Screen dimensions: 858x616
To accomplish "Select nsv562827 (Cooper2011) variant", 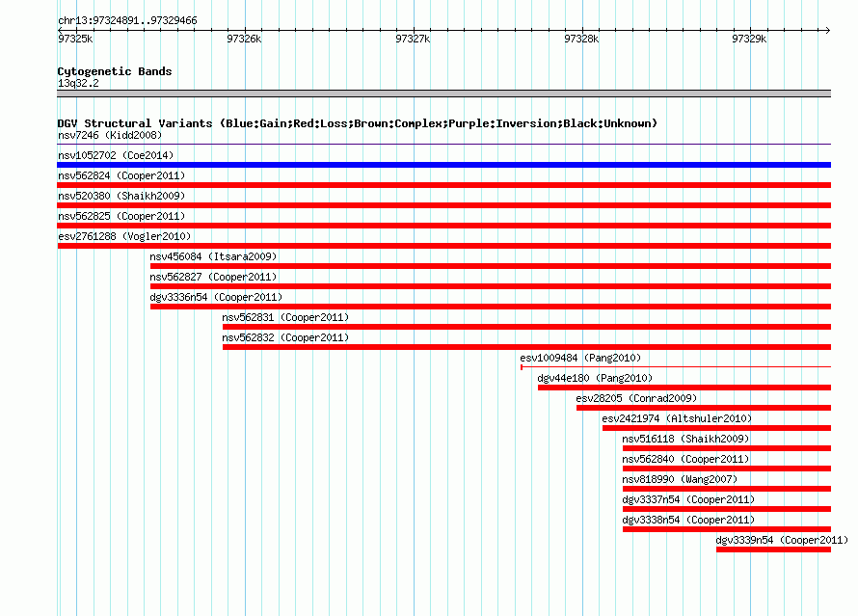I will click(x=213, y=277).
